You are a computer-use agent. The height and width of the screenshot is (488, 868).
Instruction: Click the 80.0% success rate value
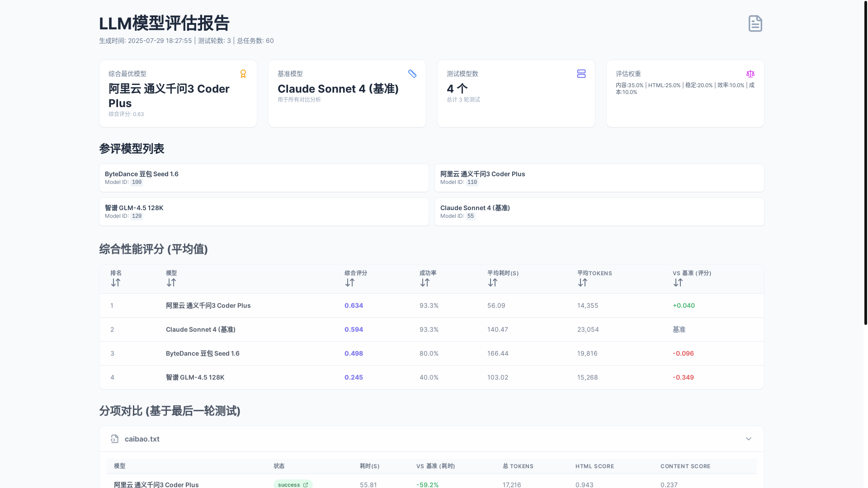click(x=429, y=353)
